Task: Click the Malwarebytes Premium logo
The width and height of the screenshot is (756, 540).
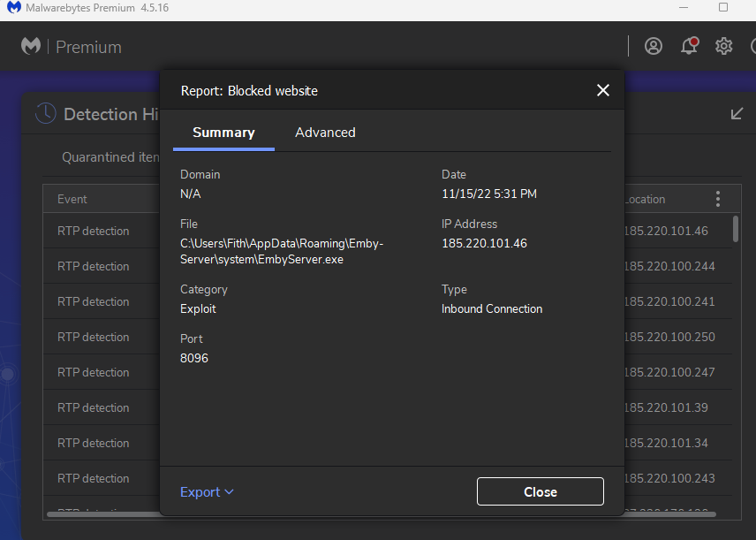Action: [31, 46]
